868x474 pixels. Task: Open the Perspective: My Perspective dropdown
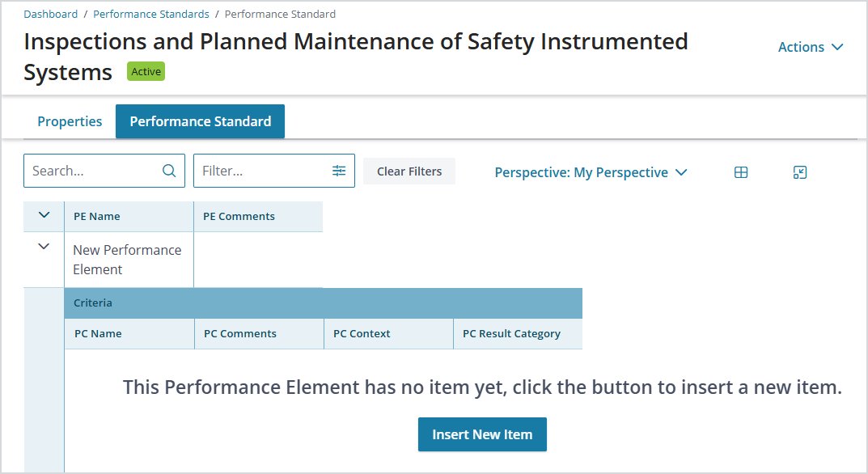[591, 172]
